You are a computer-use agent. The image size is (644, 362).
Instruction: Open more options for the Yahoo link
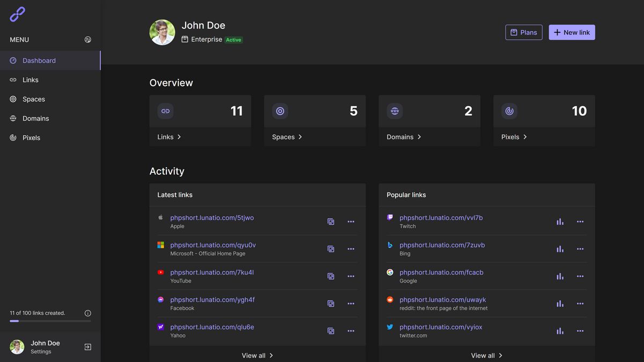click(x=351, y=331)
